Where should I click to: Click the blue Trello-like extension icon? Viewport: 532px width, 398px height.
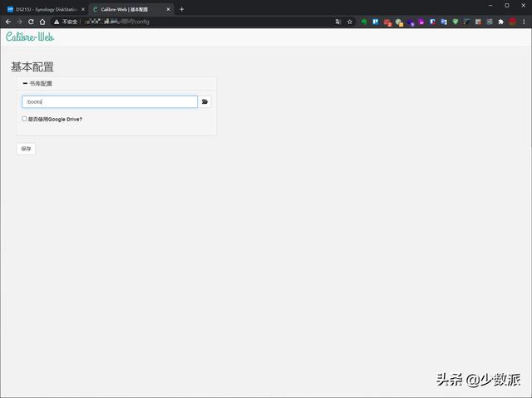pyautogui.click(x=376, y=22)
